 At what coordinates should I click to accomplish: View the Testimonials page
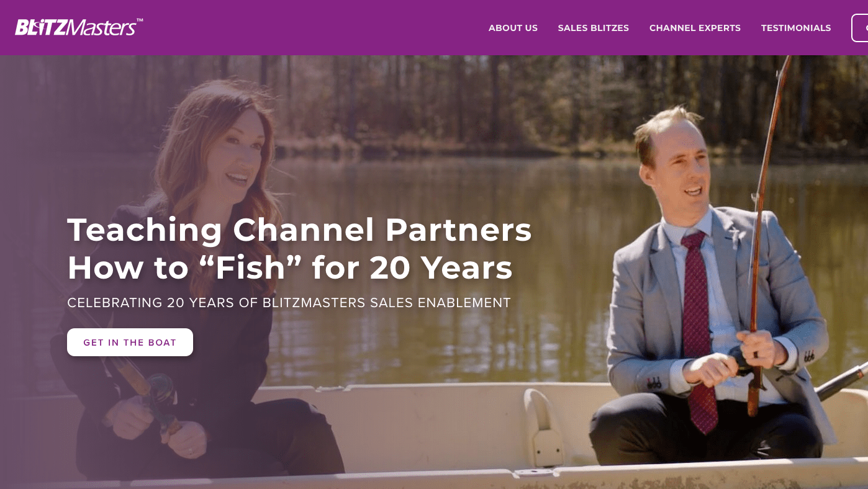coord(796,28)
